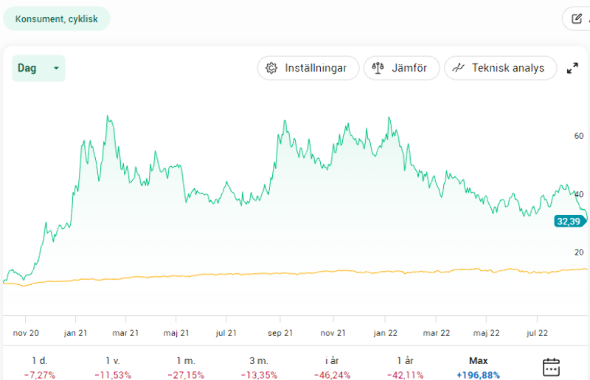Select the 1 d. time period
Viewport: 590px width, 380px height.
pos(40,368)
